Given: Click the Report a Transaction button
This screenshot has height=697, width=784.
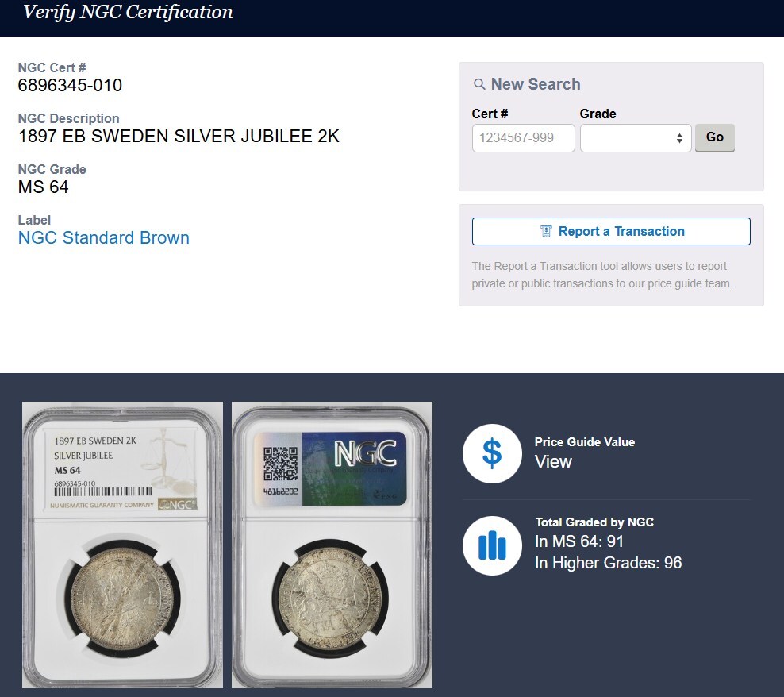Looking at the screenshot, I should [x=611, y=231].
